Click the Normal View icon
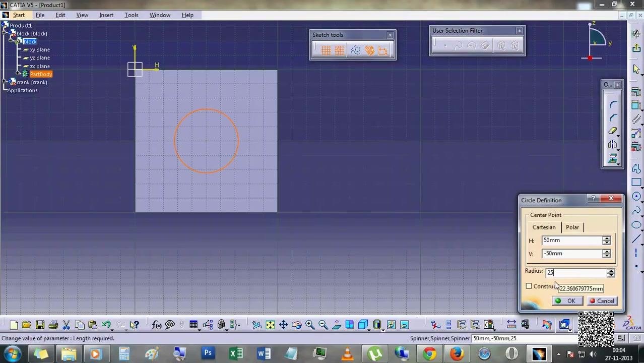Image resolution: width=644 pixels, height=363 pixels. click(336, 325)
